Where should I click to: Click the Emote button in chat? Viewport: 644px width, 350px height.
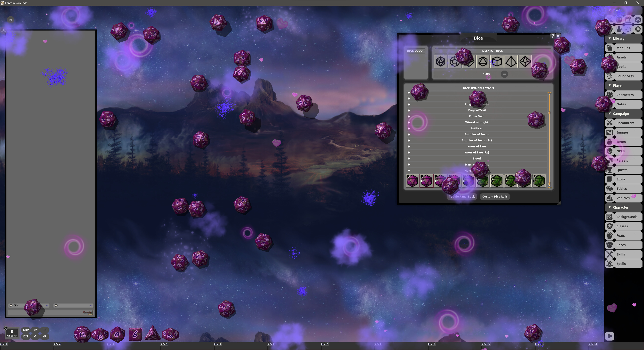[x=87, y=312]
